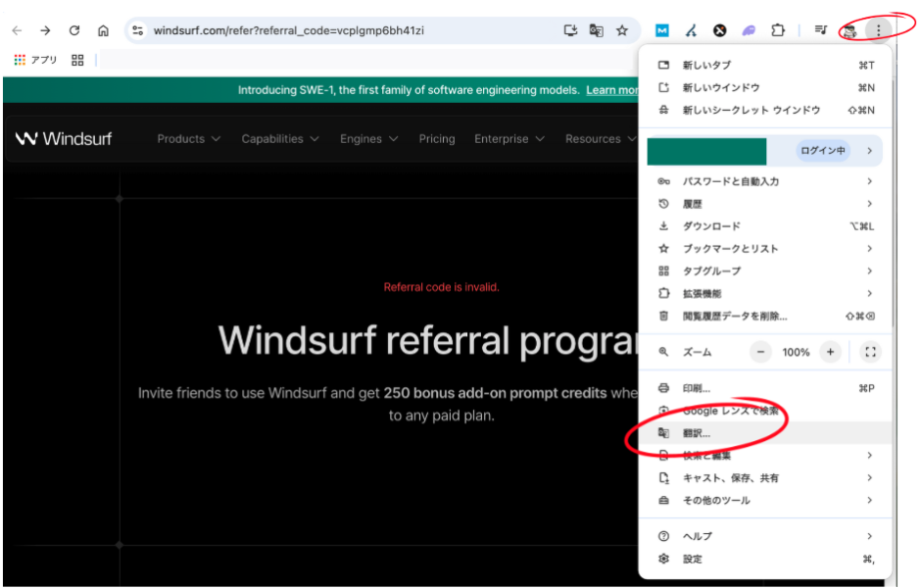Open tab groups grid icon in bookmarks bar
The height and width of the screenshot is (588, 921).
coord(77,60)
